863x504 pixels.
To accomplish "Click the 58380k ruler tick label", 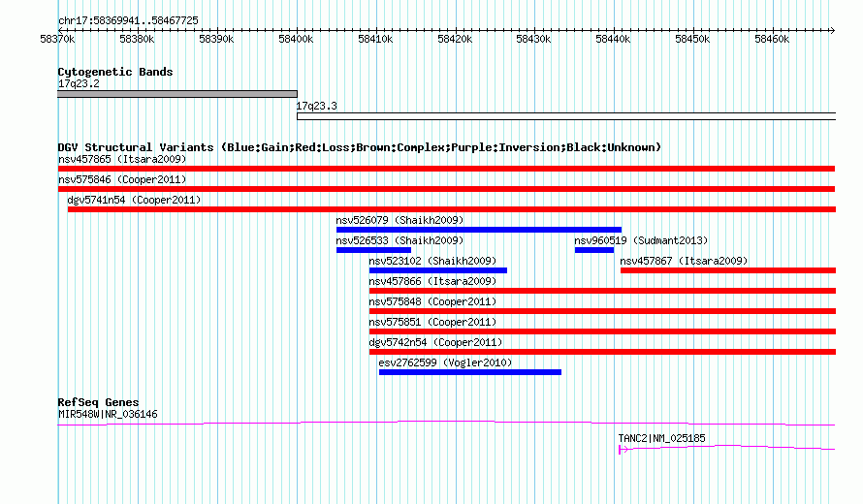I will [137, 39].
